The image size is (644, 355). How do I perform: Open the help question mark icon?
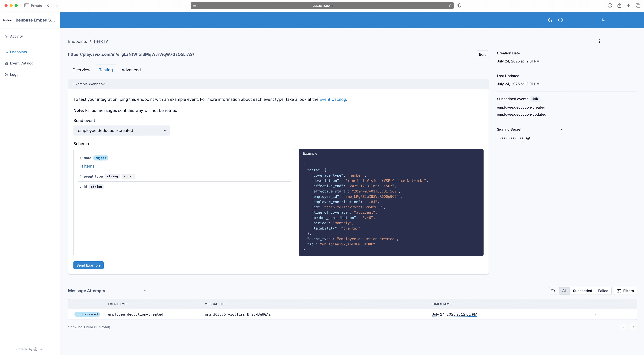[x=560, y=20]
